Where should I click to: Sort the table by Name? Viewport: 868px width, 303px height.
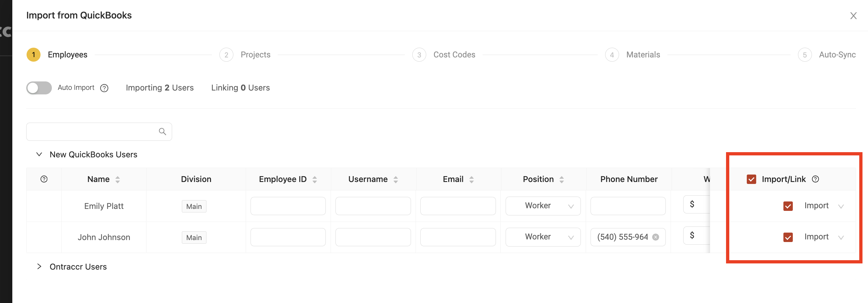(x=118, y=179)
